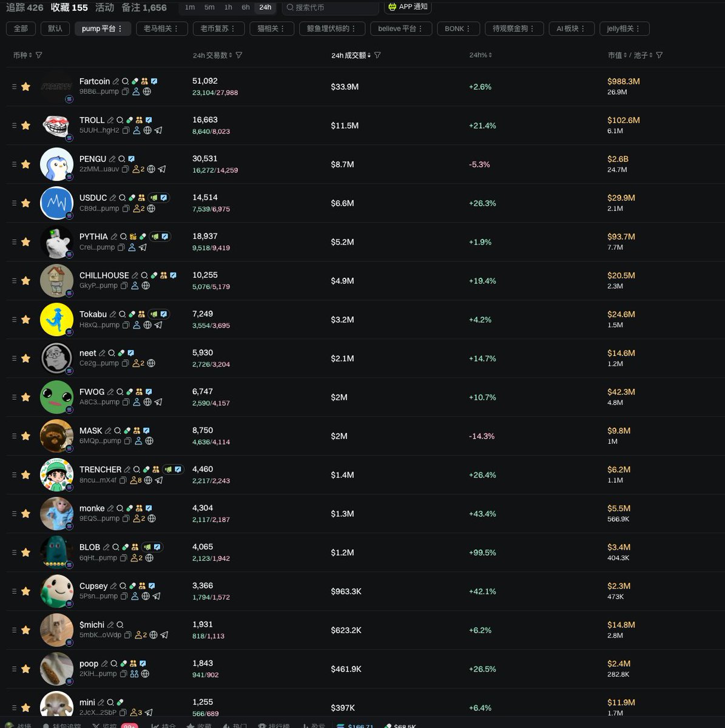Image resolution: width=725 pixels, height=728 pixels.
Task: Open the USDUC website globe icon
Action: point(151,208)
